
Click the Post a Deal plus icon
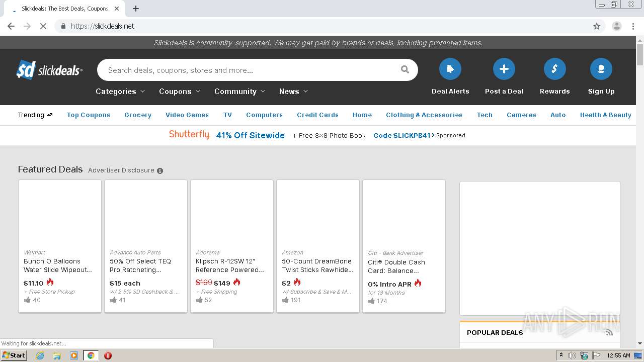[x=504, y=69]
